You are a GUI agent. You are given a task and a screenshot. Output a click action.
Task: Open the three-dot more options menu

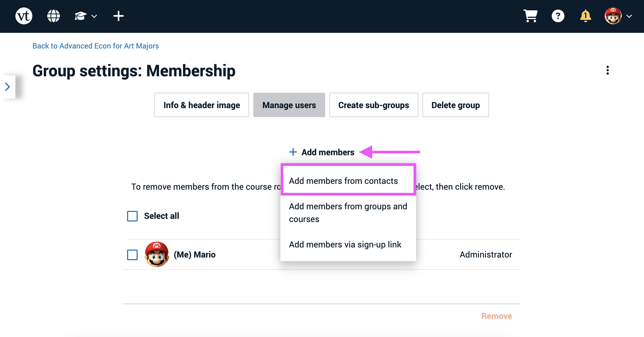tap(608, 70)
